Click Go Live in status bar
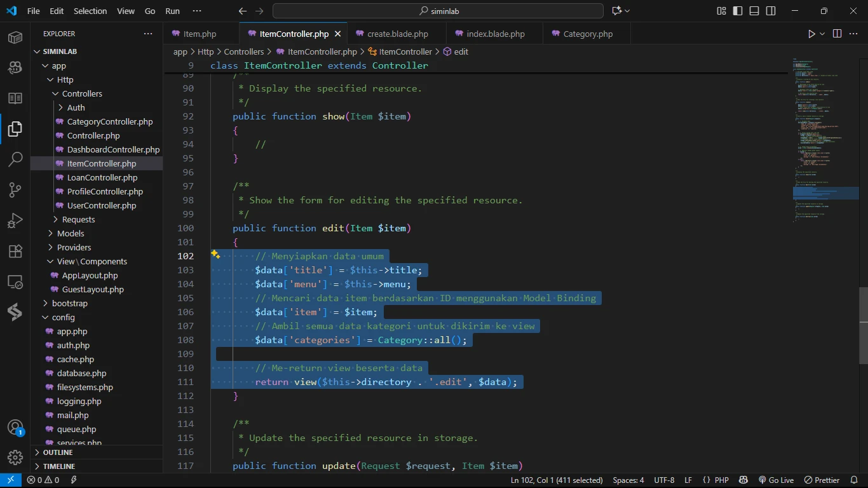 pyautogui.click(x=776, y=480)
